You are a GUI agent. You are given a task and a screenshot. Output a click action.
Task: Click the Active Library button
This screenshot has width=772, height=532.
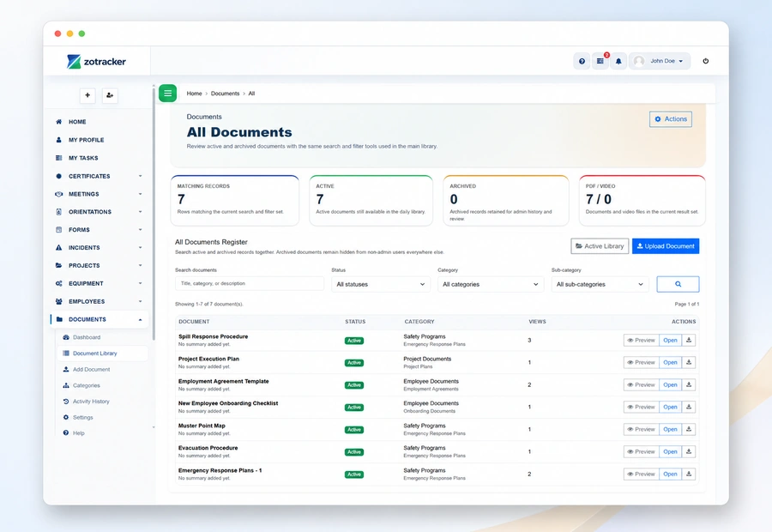tap(600, 245)
